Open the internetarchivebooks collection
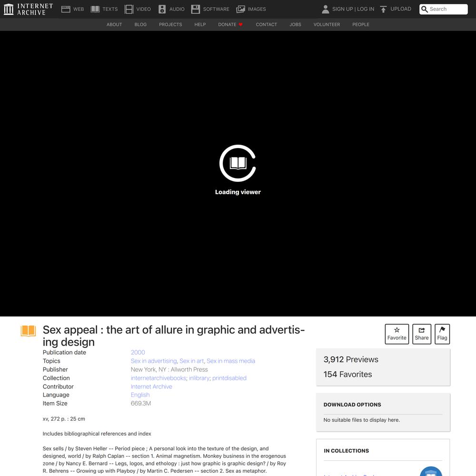476x476 pixels. point(159,378)
